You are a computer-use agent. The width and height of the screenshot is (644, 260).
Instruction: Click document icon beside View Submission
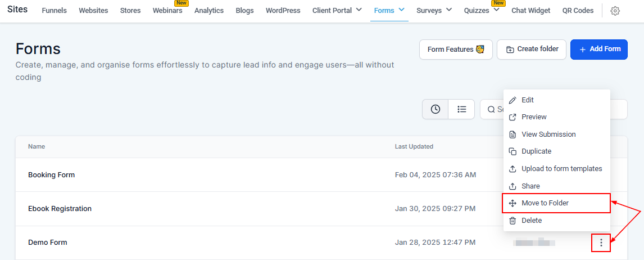[x=513, y=135]
